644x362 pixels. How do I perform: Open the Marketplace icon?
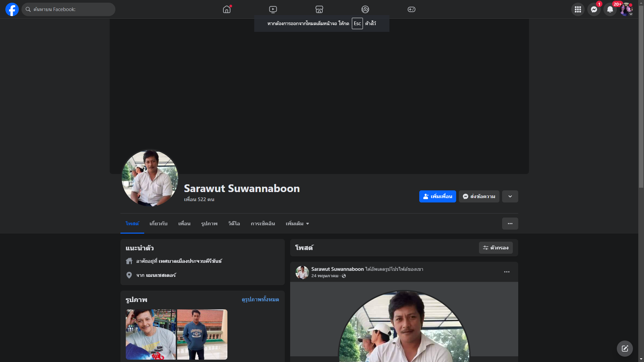pyautogui.click(x=319, y=9)
